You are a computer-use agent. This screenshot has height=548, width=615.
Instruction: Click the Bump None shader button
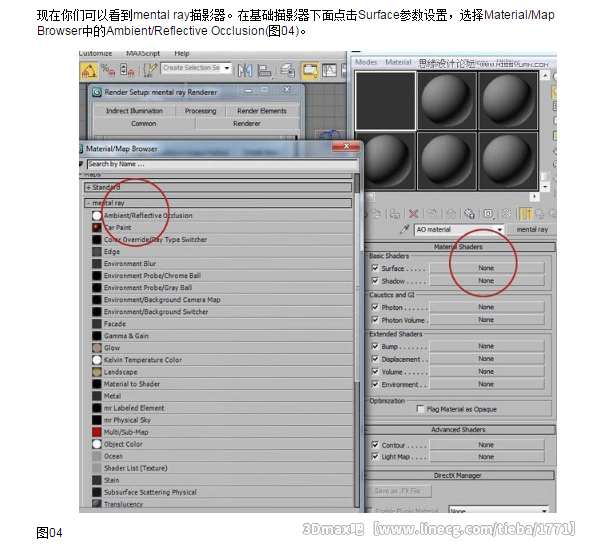tap(486, 346)
